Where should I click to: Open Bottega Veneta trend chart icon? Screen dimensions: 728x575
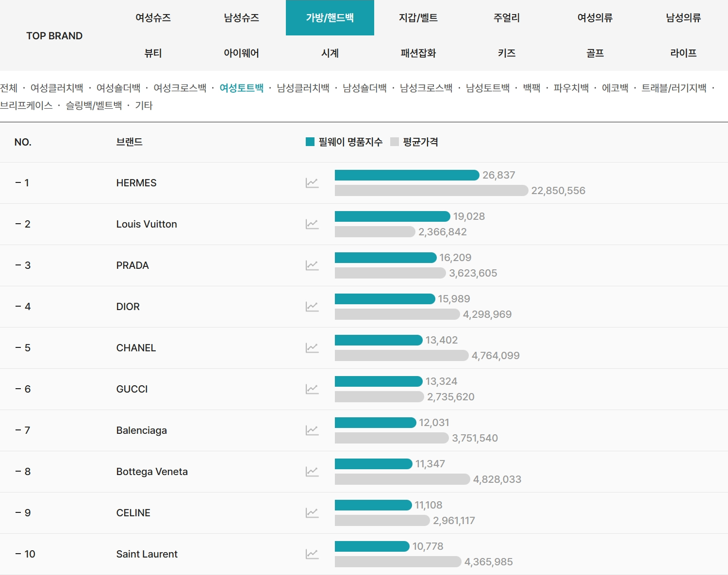[312, 472]
